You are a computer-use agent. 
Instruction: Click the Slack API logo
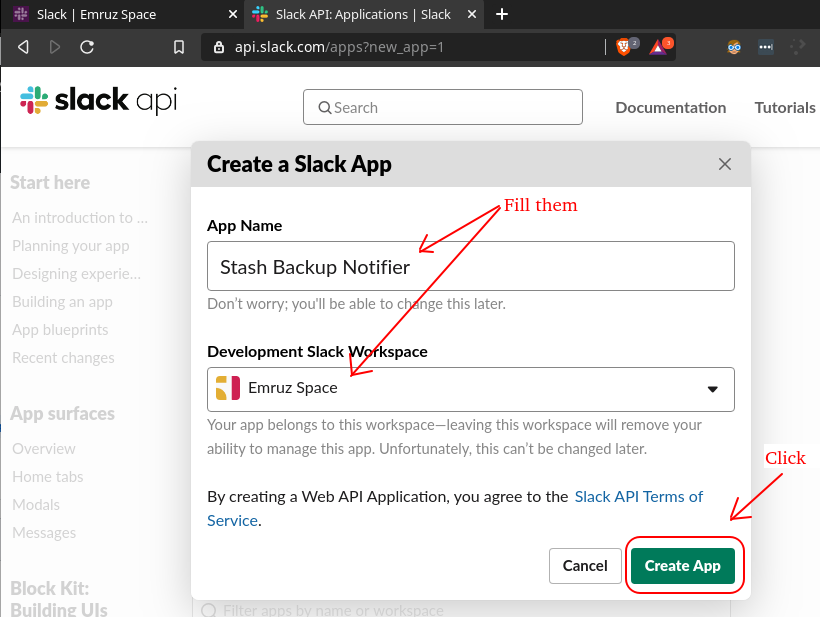[99, 101]
